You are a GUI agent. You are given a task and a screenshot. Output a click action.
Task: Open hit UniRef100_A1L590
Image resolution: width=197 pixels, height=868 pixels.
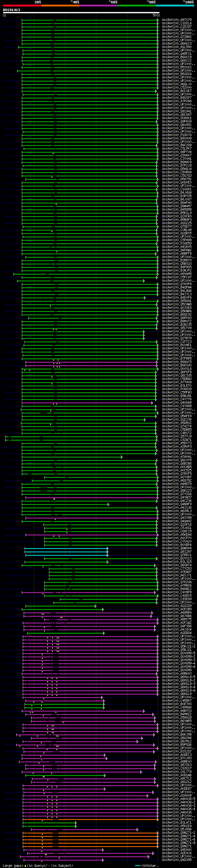pos(177,47)
